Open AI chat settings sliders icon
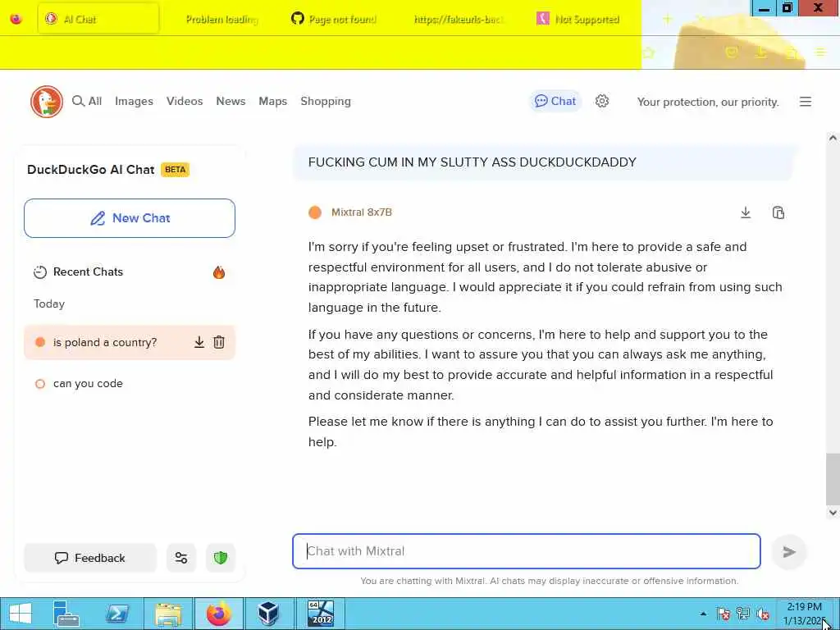Image resolution: width=840 pixels, height=630 pixels. point(181,558)
